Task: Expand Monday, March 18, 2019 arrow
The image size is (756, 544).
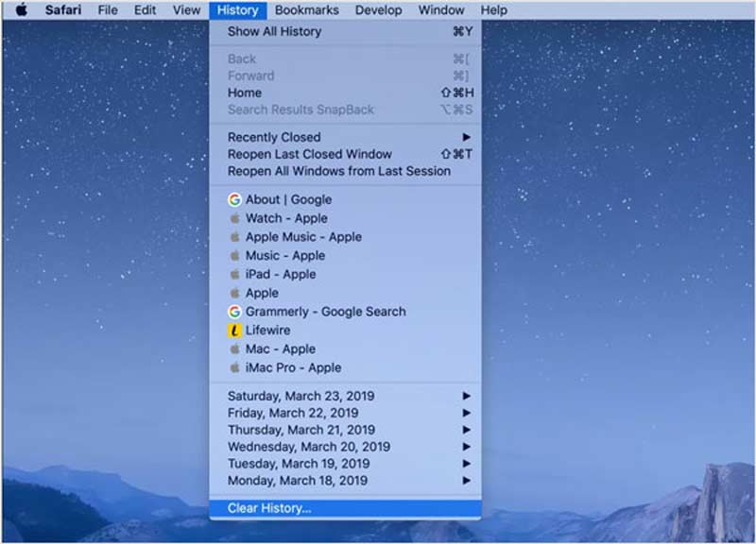Action: (466, 481)
